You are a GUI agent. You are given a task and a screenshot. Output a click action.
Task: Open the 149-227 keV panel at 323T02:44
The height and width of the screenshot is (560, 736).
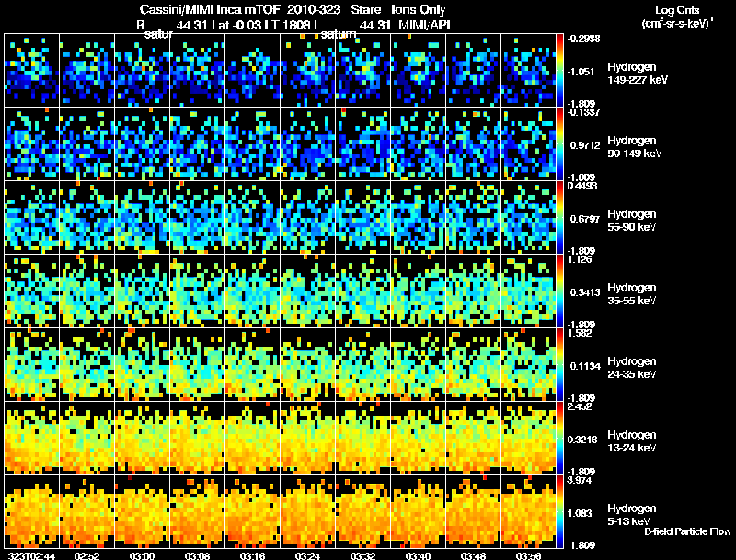point(32,71)
